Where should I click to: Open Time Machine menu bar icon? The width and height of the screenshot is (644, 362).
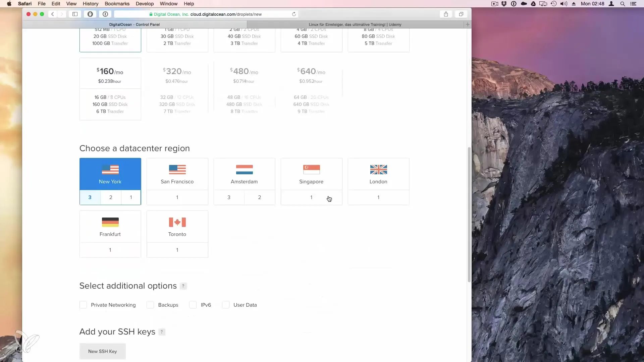(x=554, y=4)
